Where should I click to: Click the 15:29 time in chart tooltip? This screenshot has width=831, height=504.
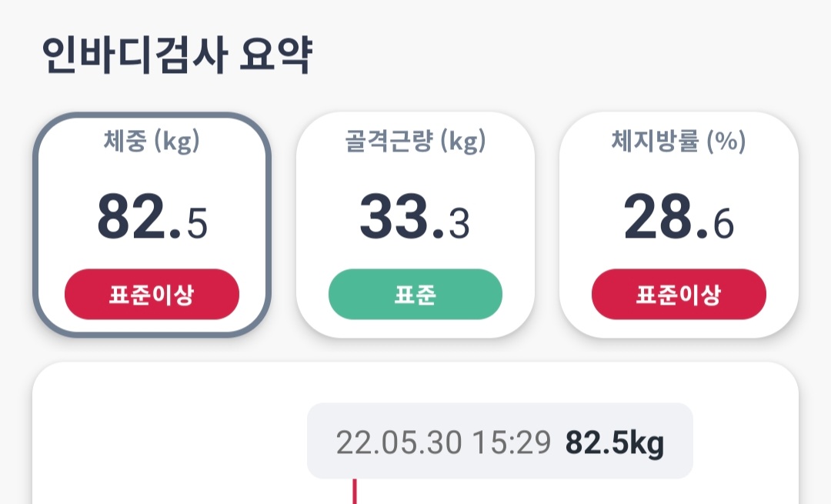(x=512, y=443)
